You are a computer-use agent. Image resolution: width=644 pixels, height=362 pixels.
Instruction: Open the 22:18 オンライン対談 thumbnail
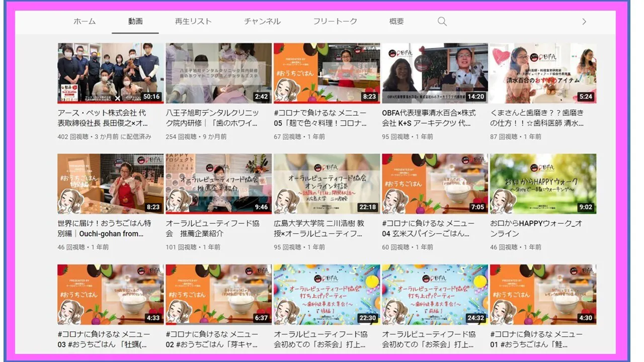327,184
